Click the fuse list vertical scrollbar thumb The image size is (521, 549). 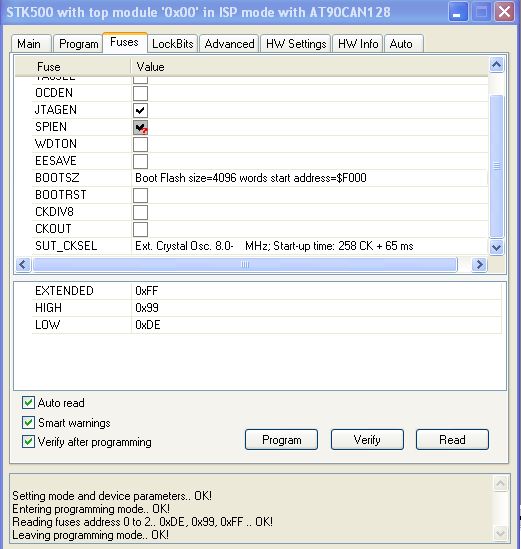(x=496, y=166)
